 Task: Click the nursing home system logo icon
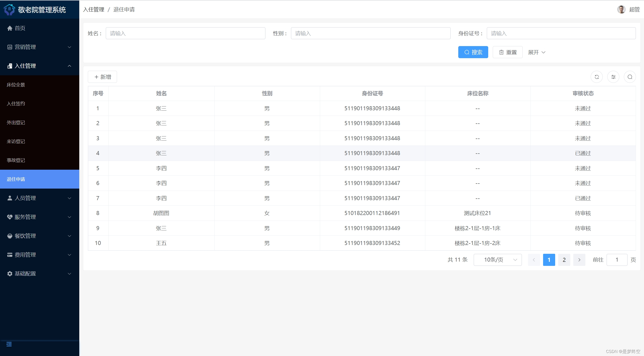tap(9, 10)
